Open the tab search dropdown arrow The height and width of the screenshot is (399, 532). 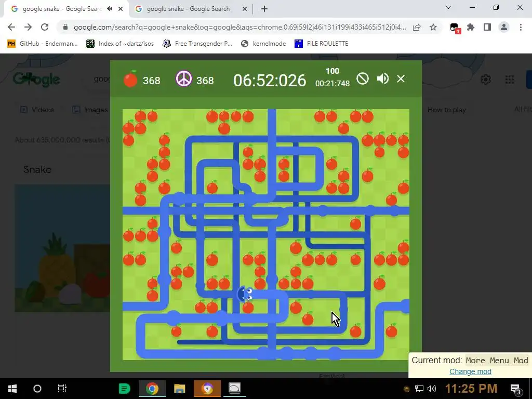point(448,7)
